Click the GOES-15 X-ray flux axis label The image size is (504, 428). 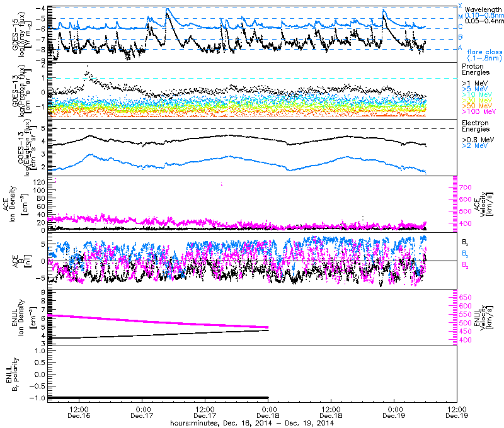pos(21,35)
